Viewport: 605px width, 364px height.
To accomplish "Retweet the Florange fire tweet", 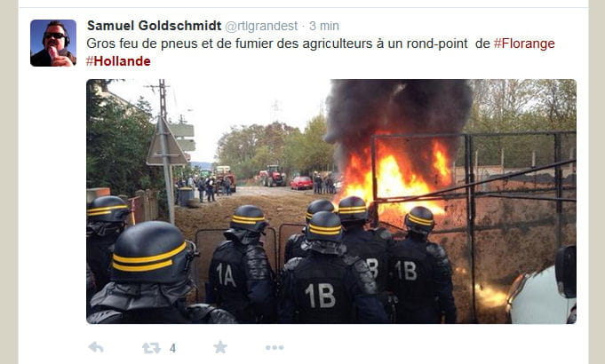I will 151,348.
